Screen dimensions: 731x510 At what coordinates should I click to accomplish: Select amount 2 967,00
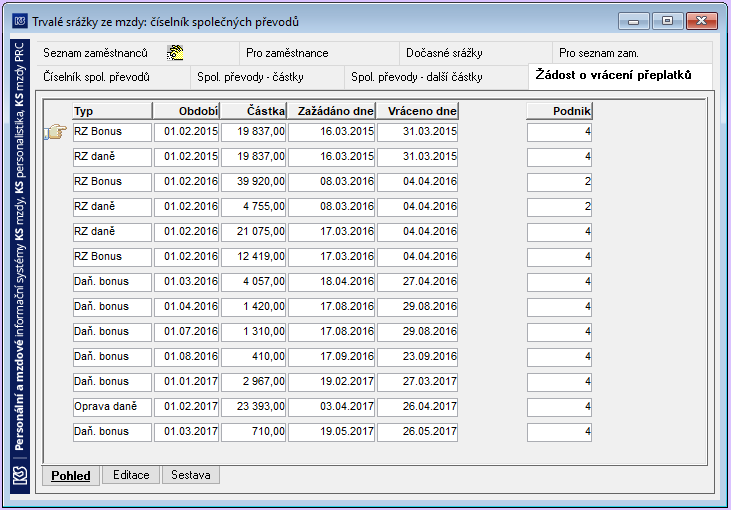(253, 382)
